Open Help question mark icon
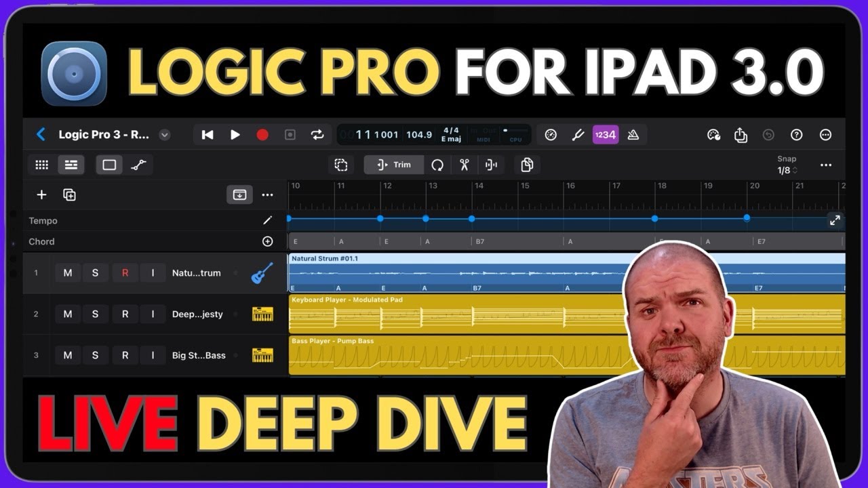The image size is (868, 488). pos(797,135)
